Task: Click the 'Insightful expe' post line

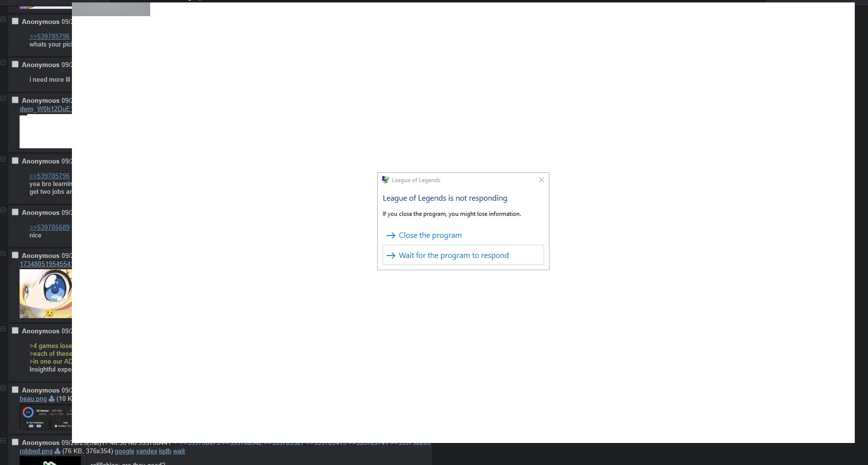Action: 50,369
